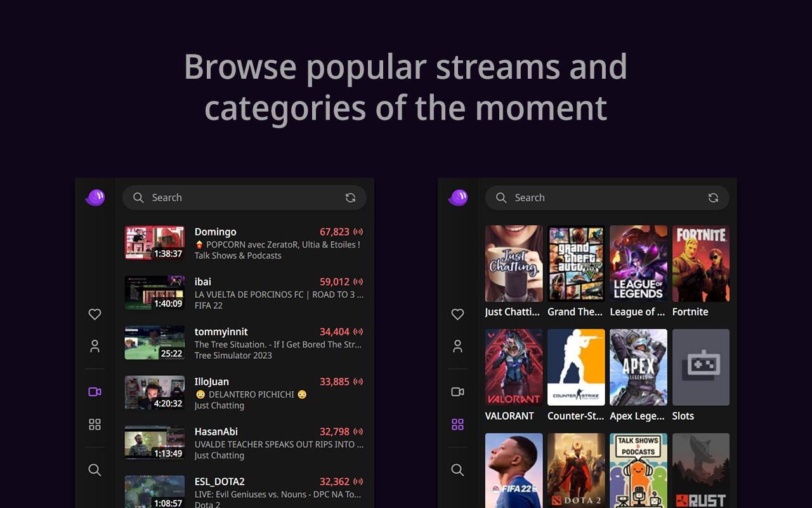
Task: Open ESL_DOTA2 stream thumbnail
Action: tap(155, 492)
